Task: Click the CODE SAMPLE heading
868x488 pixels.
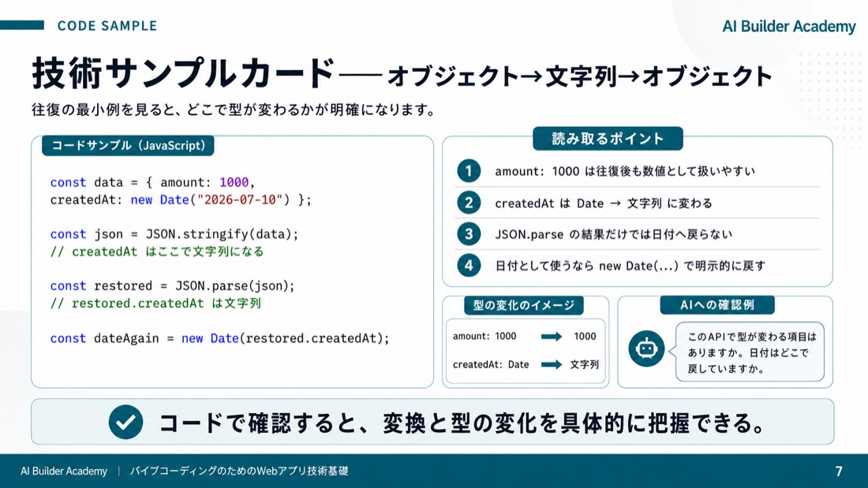Action: (x=107, y=25)
